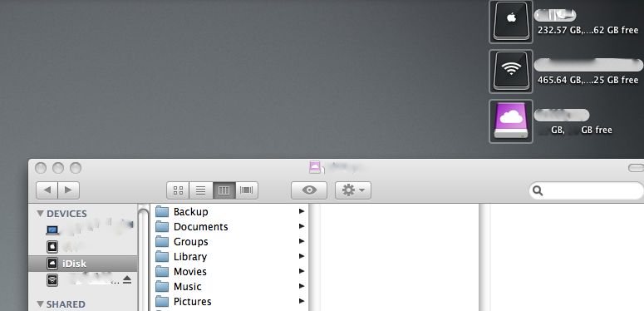The image size is (644, 311).
Task: Expand Documents folder via its arrow
Action: coord(302,226)
